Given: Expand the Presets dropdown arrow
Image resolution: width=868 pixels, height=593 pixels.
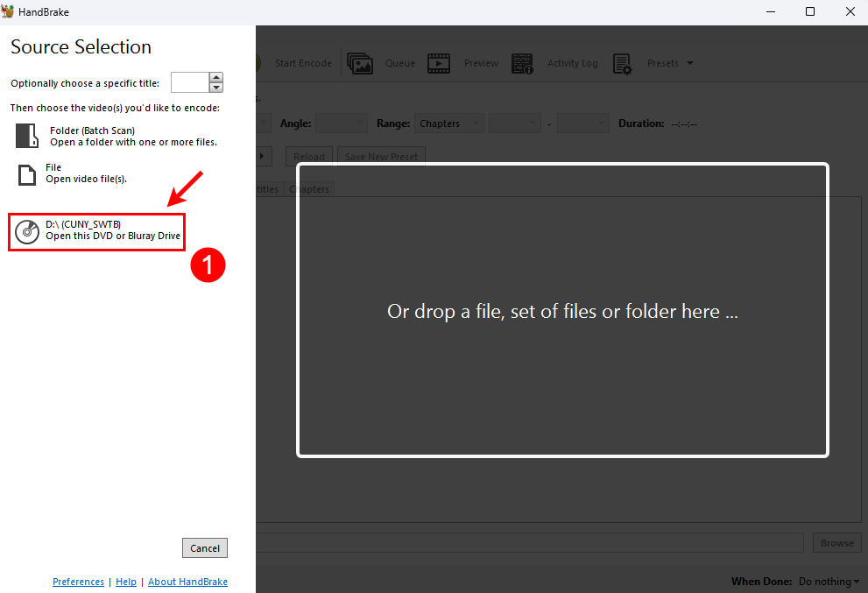Looking at the screenshot, I should click(689, 63).
